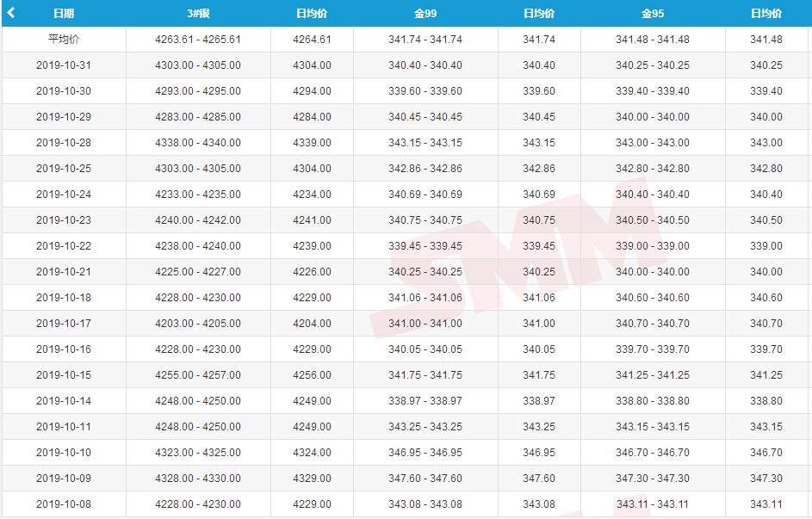Select the 2019-10-28 date row
Screen dimensions: 812x519
pos(64,143)
